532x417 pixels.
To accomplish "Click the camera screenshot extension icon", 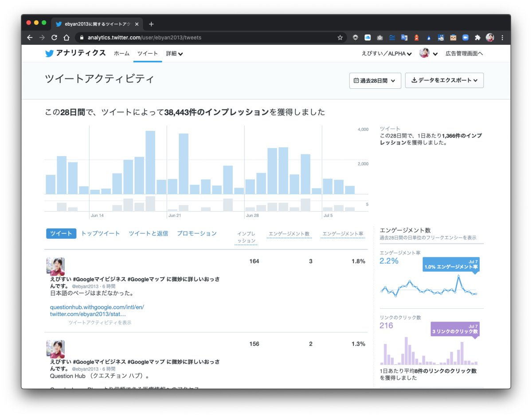I will 380,38.
